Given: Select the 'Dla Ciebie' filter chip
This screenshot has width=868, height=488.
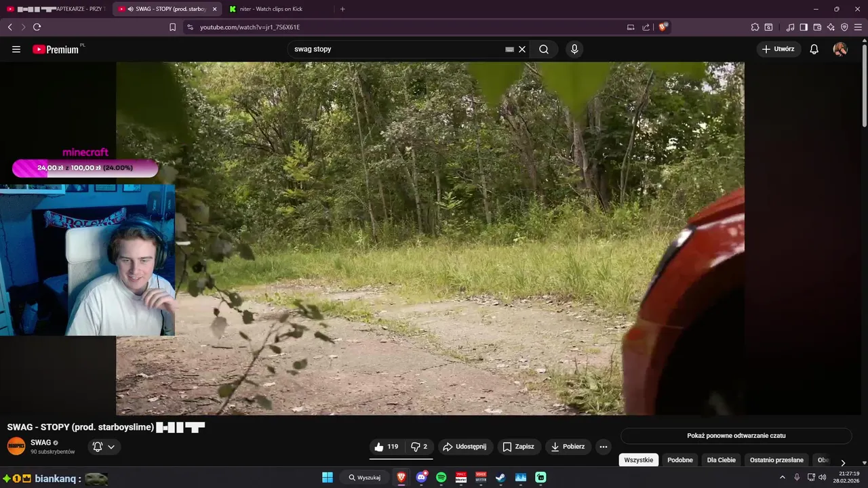Looking at the screenshot, I should coord(722,460).
